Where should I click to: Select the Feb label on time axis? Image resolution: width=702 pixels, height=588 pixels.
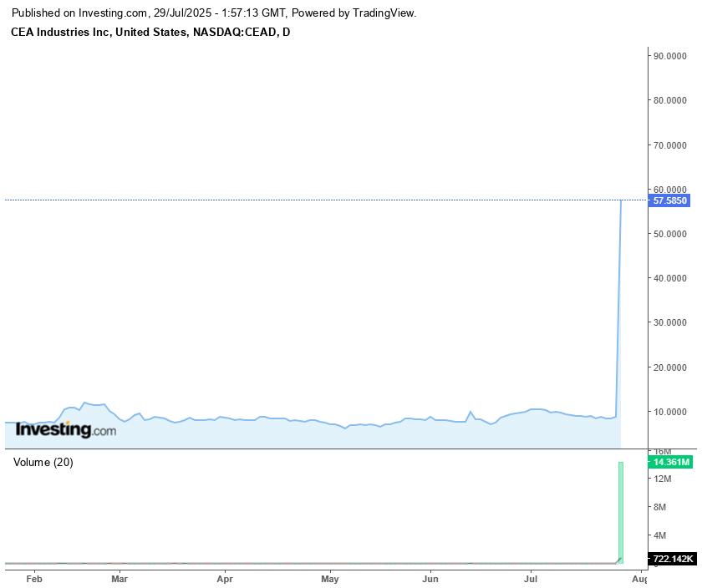34,578
